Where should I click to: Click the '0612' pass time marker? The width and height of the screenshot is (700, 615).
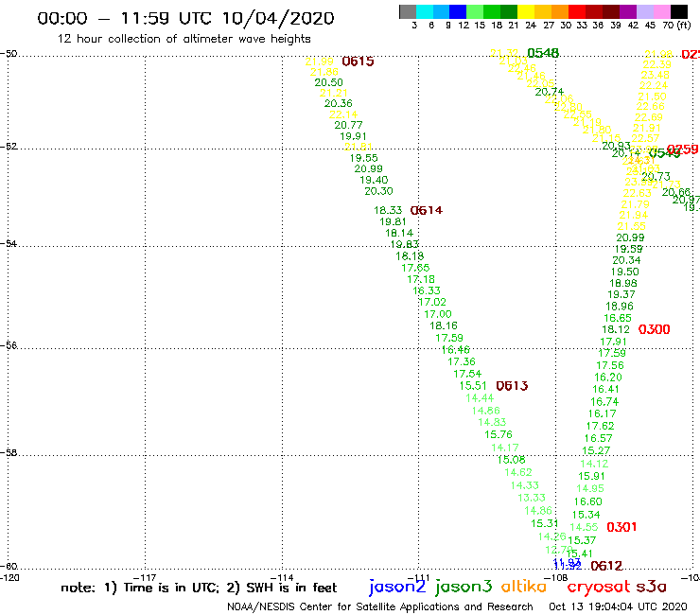pos(606,567)
